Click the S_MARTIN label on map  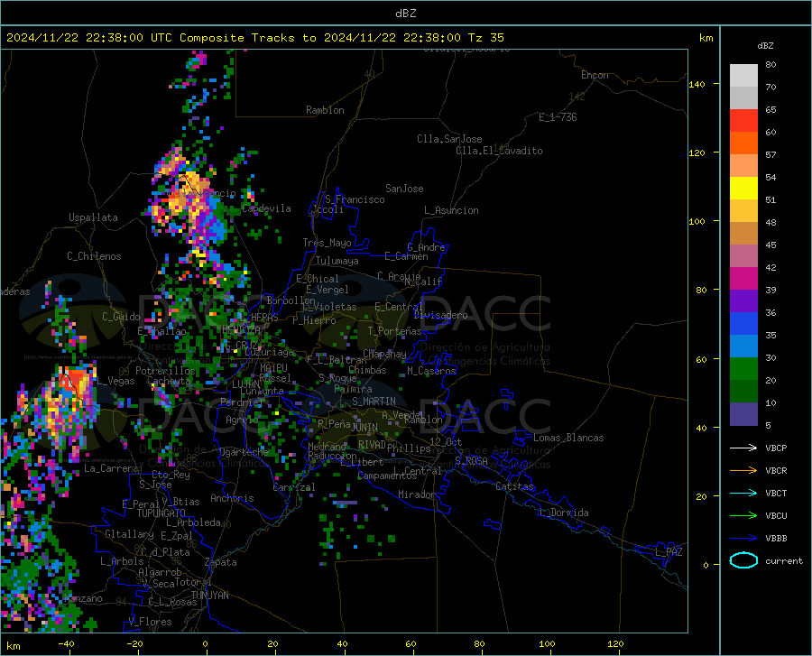(374, 402)
